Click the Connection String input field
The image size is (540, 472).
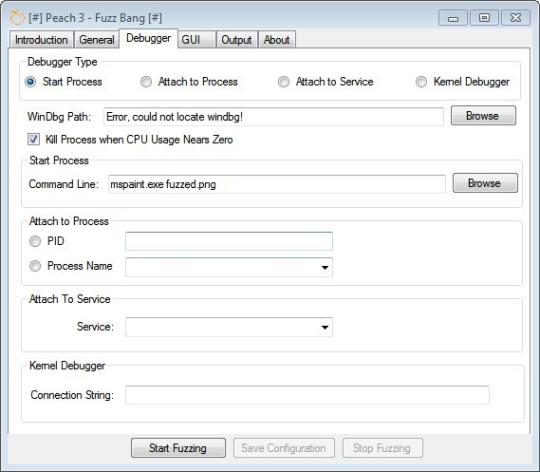[307, 395]
